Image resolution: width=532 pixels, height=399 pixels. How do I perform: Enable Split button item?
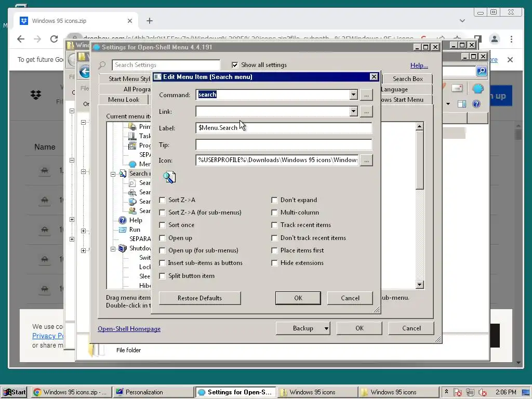(162, 276)
